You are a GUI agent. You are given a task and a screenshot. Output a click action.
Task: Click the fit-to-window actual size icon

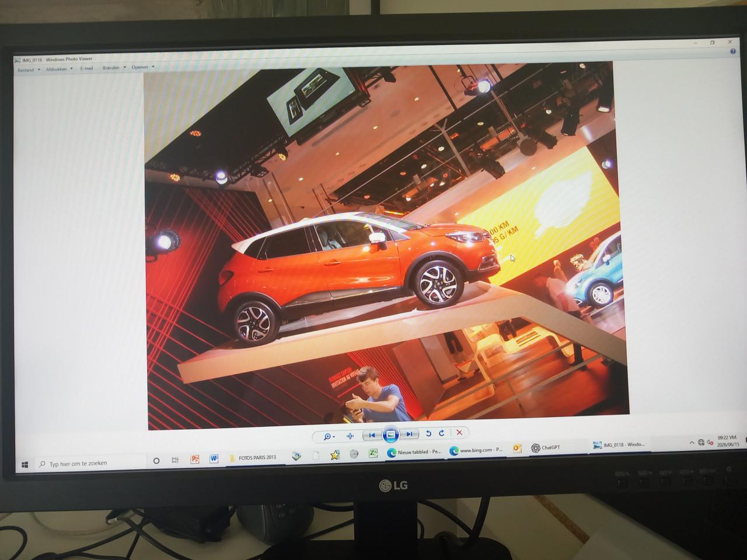[x=350, y=436]
